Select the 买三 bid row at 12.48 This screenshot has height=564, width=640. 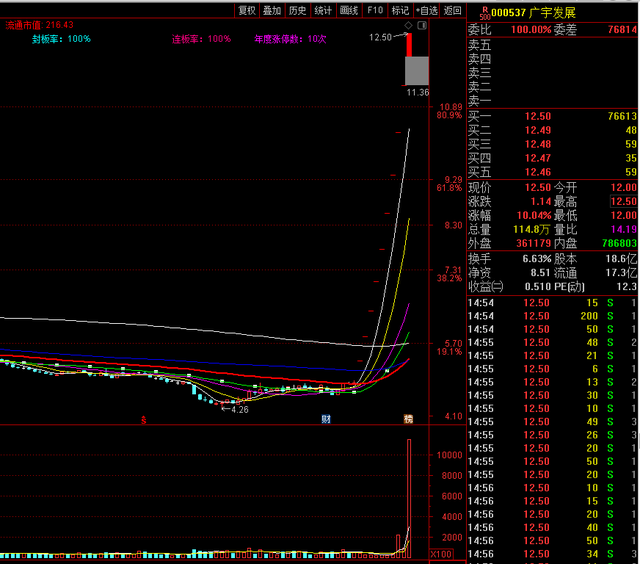pyautogui.click(x=552, y=144)
